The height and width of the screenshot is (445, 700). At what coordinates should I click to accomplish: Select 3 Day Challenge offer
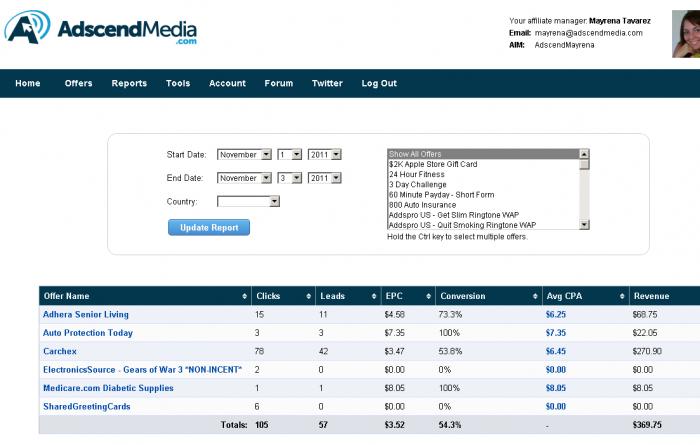click(x=483, y=185)
